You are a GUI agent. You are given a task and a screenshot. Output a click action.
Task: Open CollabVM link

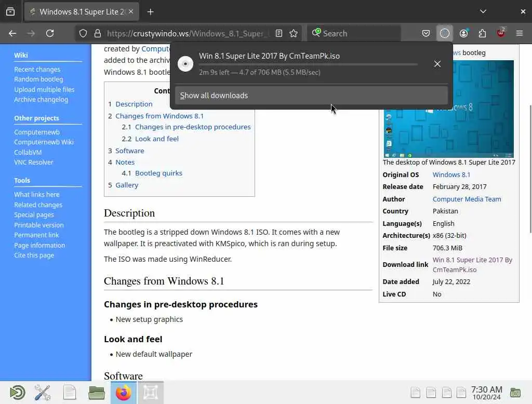coord(28,152)
